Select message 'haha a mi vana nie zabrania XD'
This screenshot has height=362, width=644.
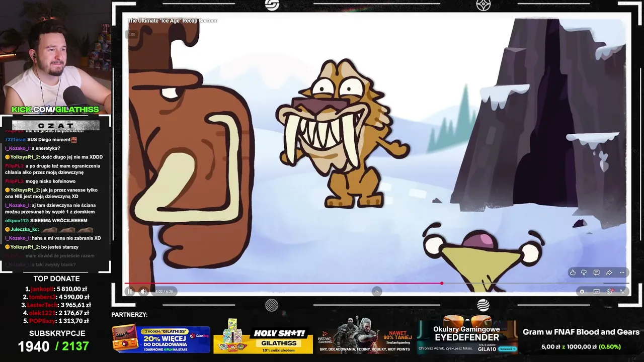click(66, 238)
